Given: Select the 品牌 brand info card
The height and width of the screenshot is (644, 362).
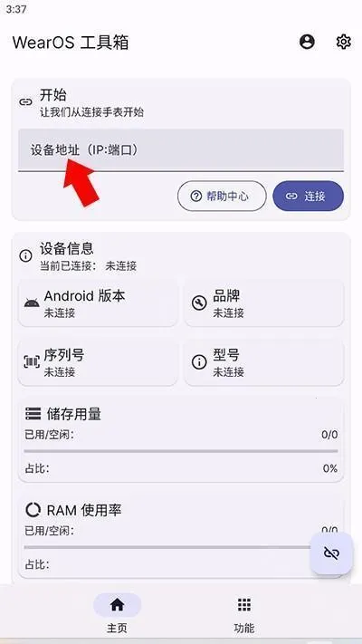Looking at the screenshot, I should (x=264, y=303).
